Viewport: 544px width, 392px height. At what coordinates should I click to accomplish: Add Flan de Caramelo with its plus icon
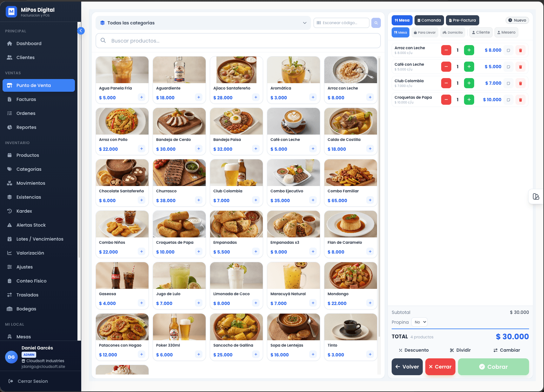(370, 251)
